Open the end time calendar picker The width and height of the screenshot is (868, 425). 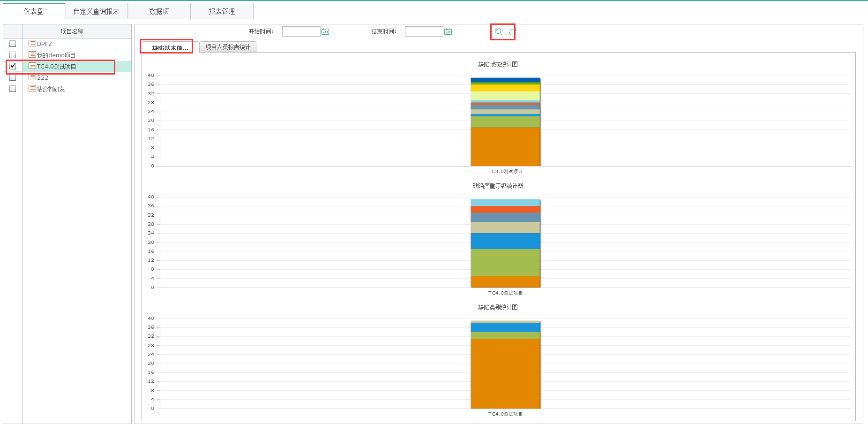click(448, 31)
